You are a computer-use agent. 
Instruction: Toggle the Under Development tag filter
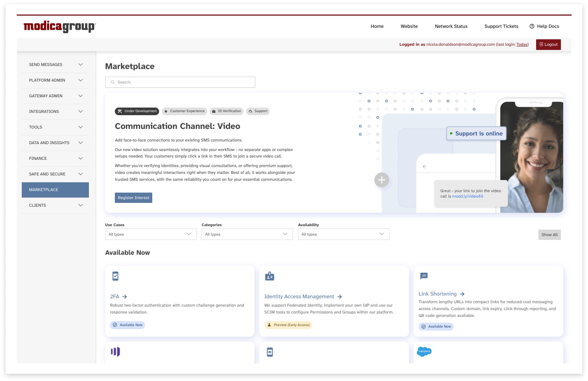pos(137,111)
